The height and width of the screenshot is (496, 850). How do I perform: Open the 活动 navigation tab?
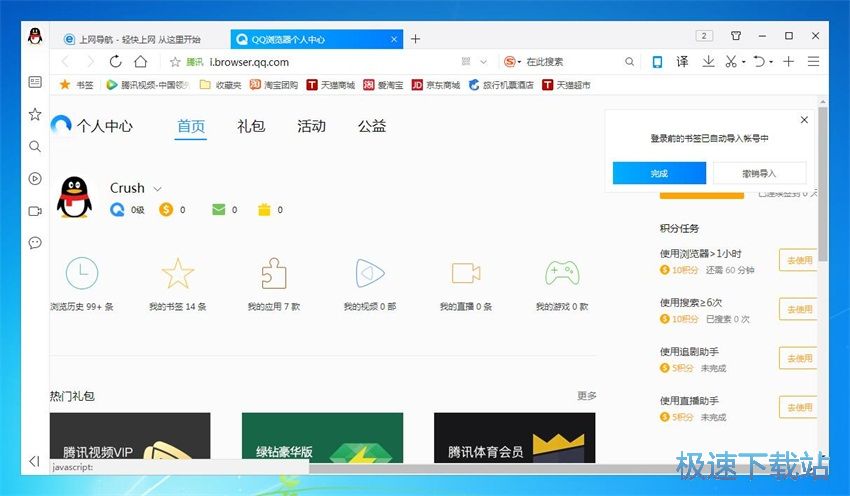(311, 126)
